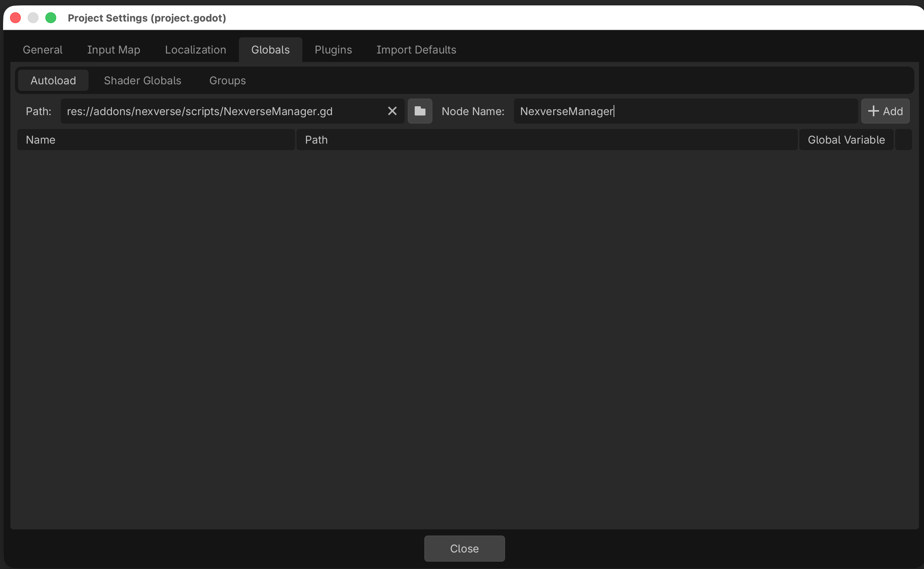Click inside the Node Name text field
This screenshot has height=569, width=924.
point(685,111)
